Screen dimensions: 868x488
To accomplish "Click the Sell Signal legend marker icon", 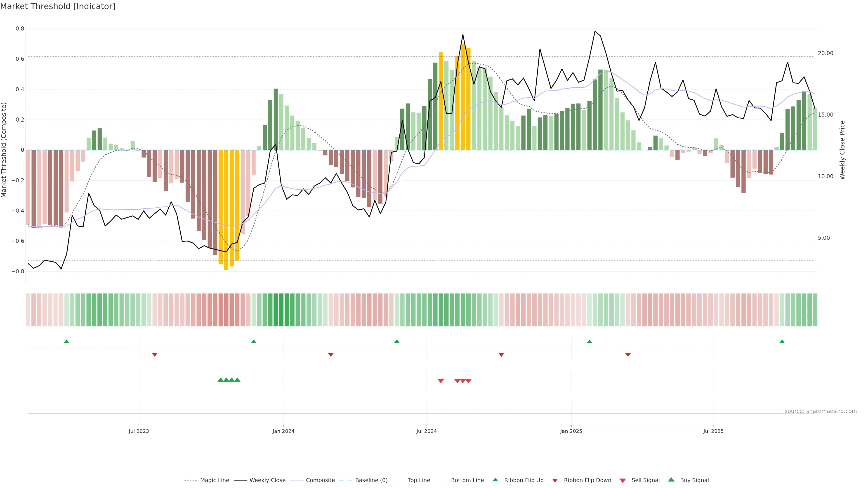I will tap(623, 481).
